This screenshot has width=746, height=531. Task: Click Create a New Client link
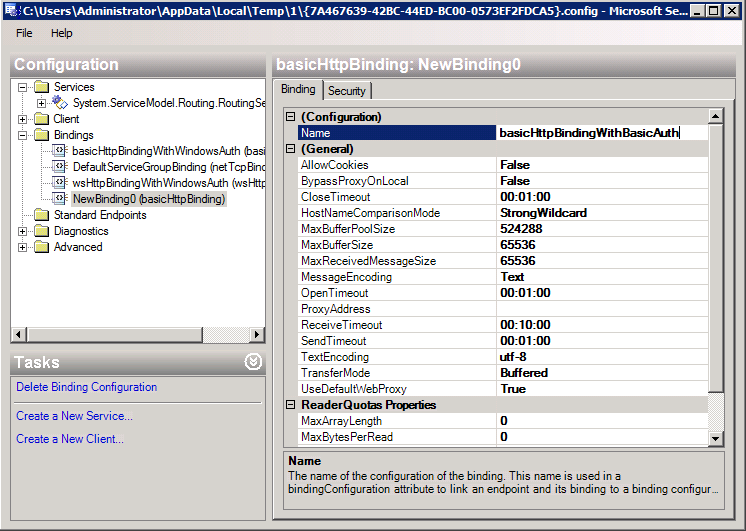click(70, 439)
